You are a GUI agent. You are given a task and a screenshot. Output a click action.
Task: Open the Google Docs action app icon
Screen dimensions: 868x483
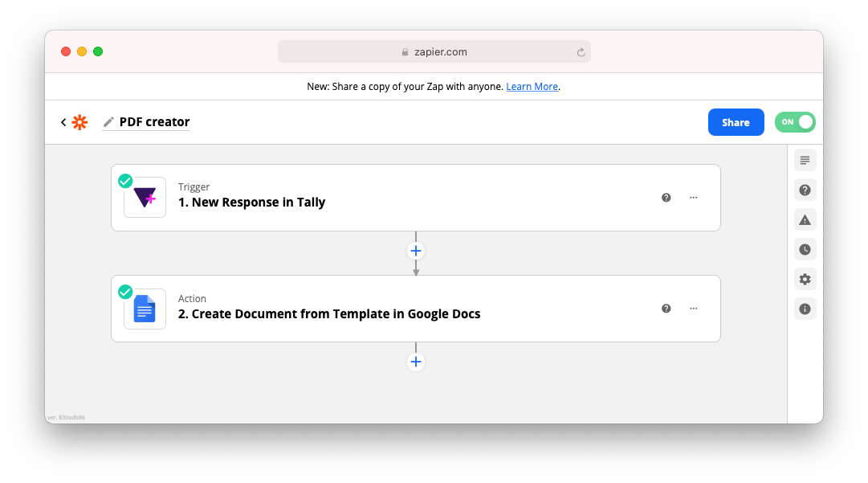pyautogui.click(x=145, y=309)
